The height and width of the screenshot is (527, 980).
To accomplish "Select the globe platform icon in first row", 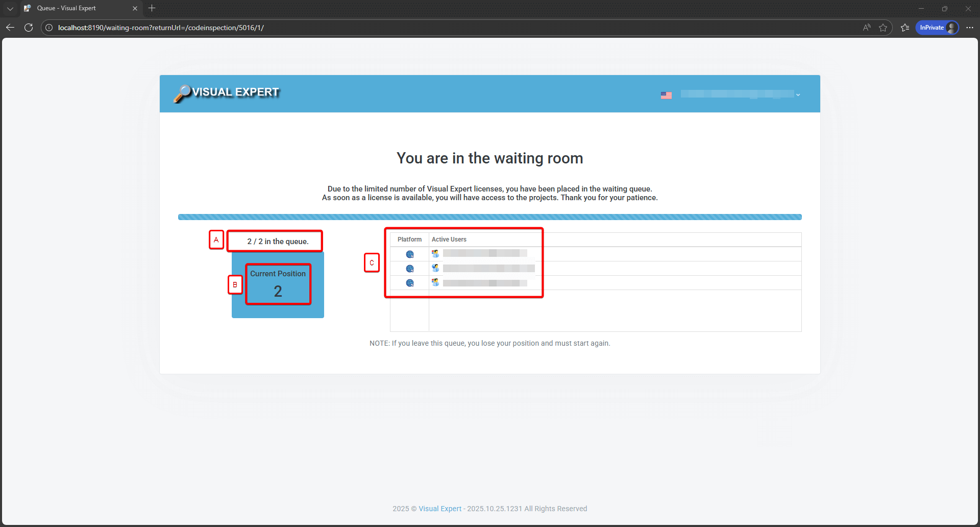I will [x=410, y=254].
